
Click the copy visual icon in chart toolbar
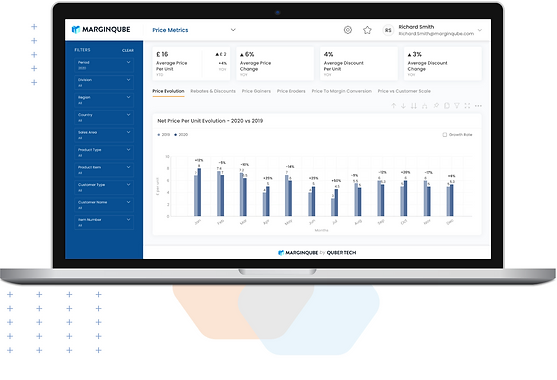[x=447, y=105]
